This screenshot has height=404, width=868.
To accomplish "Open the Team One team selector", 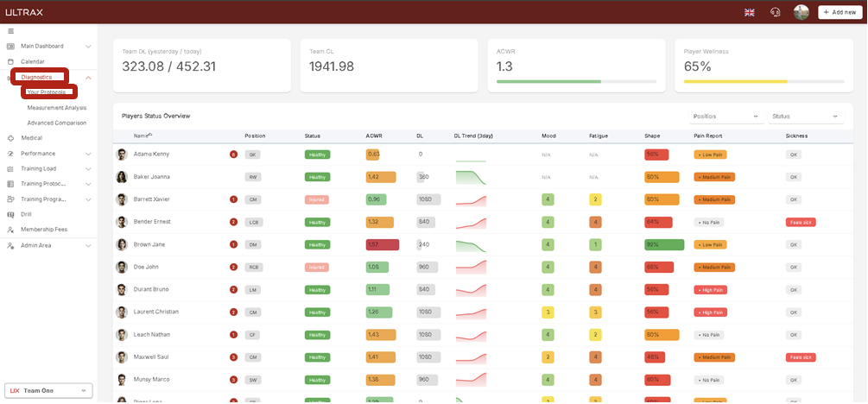I will (x=48, y=390).
